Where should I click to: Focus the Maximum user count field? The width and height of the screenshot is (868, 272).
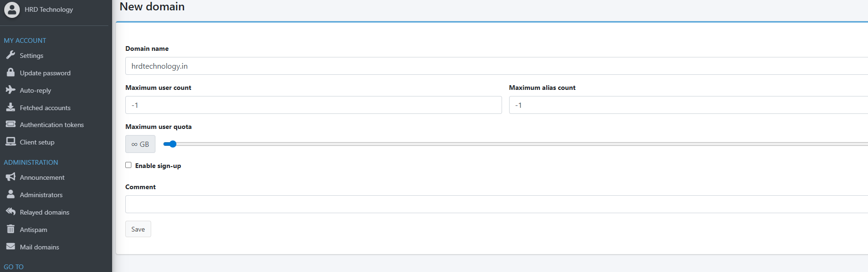pos(313,105)
